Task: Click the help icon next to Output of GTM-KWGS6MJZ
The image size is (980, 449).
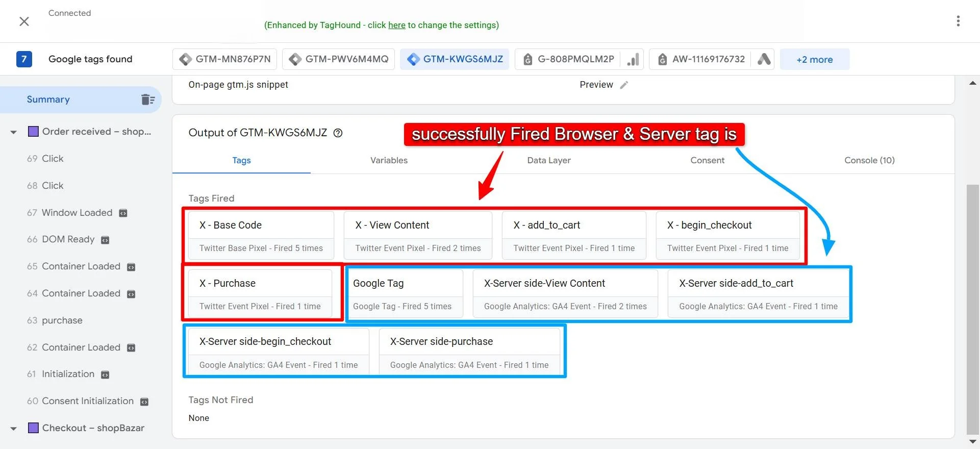Action: [338, 133]
